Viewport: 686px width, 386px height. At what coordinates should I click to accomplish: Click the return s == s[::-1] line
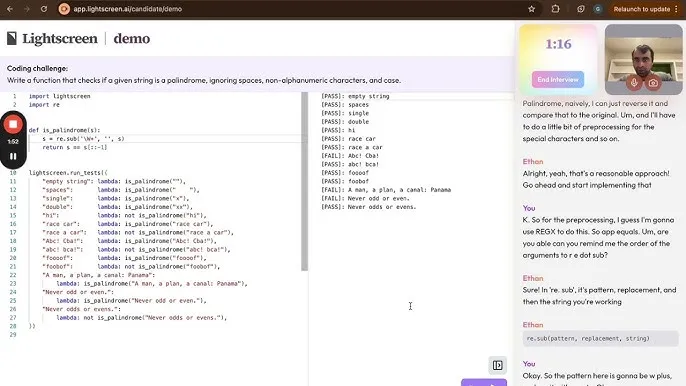pos(74,147)
